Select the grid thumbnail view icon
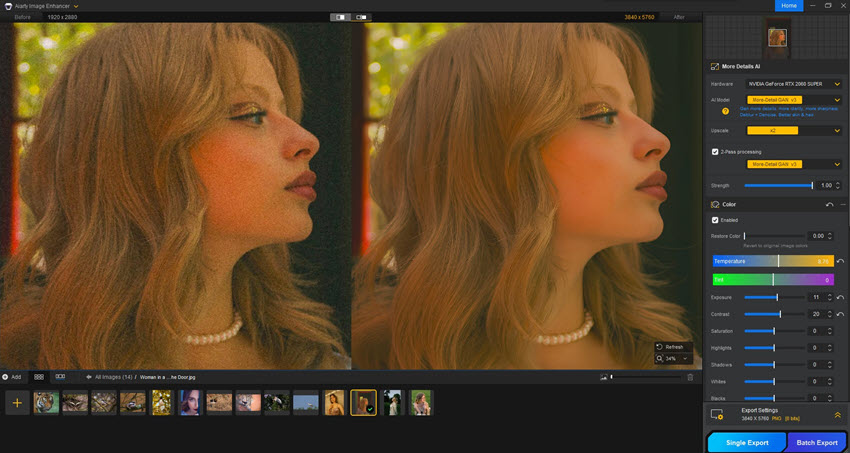Screen dimensions: 850x453 [x=39, y=376]
